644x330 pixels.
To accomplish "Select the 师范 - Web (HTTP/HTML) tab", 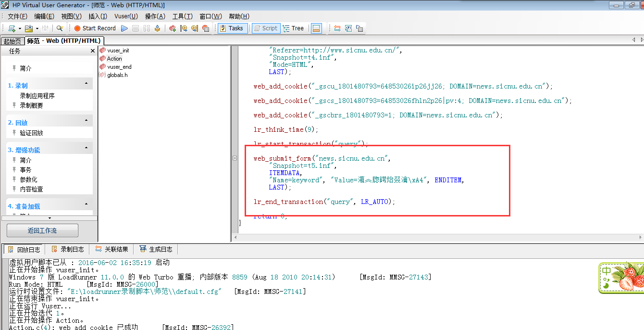I will [63, 41].
